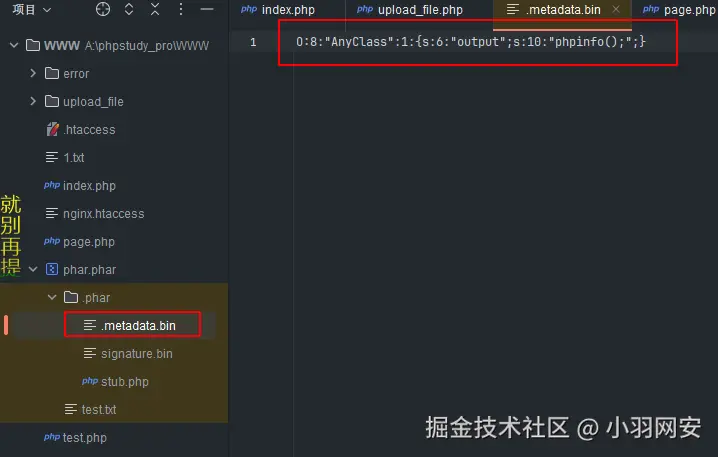Switch to page.php editor tab
This screenshot has height=457, width=718.
click(x=679, y=10)
